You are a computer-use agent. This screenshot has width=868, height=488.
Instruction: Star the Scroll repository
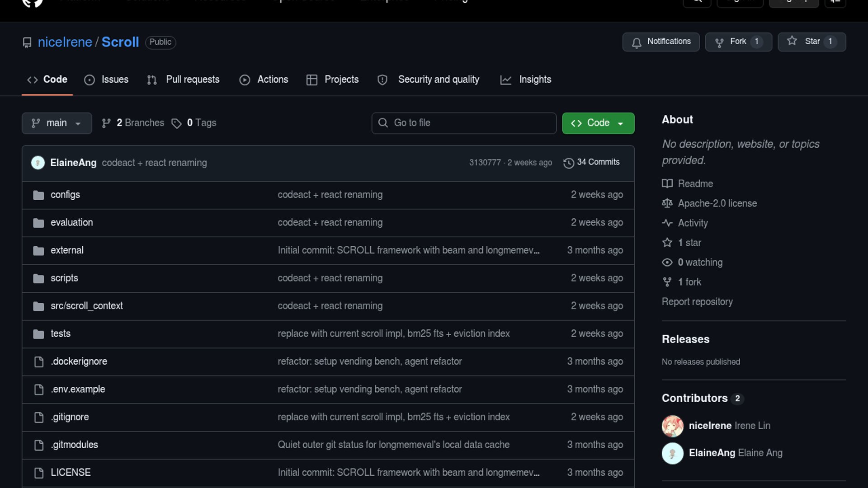pos(812,42)
